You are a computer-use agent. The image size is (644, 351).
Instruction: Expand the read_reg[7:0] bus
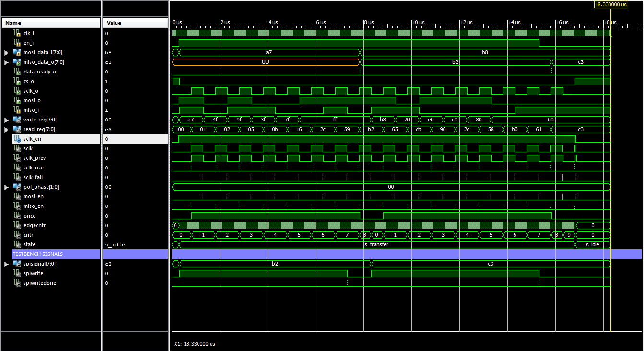[x=6, y=129]
